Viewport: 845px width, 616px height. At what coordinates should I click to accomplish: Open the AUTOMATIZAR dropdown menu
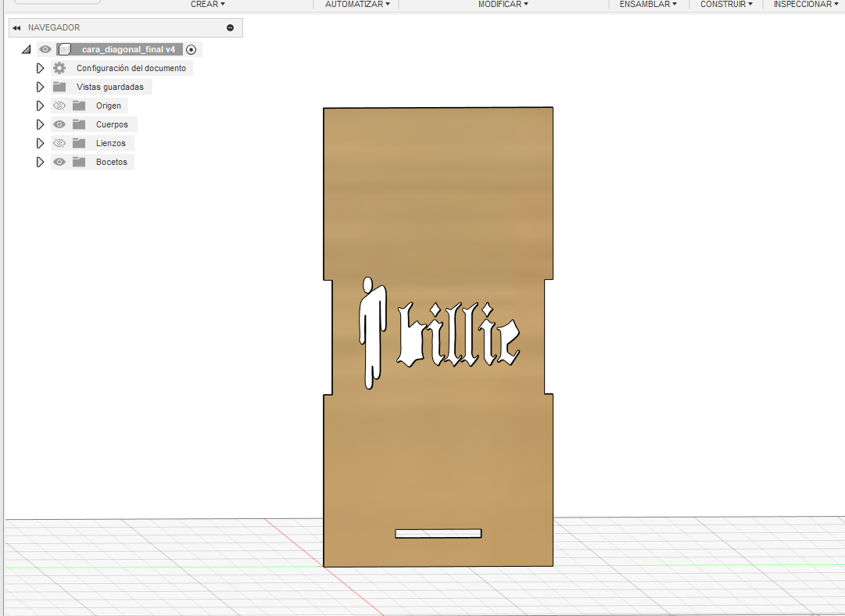coord(357,5)
